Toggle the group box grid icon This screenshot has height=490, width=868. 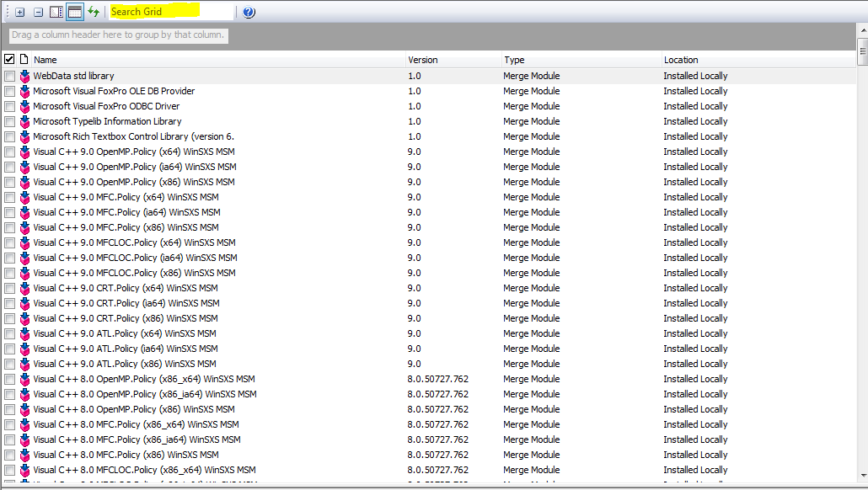coord(74,13)
